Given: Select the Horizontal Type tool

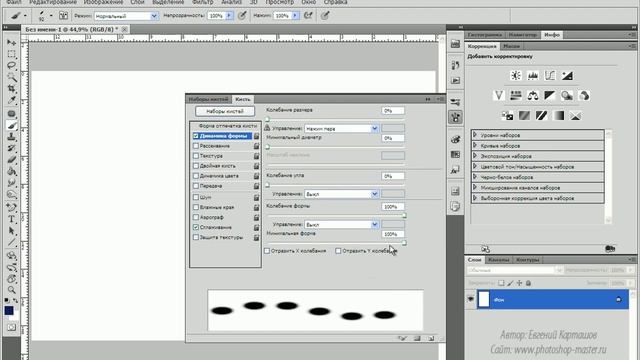Looking at the screenshot, I should 11,219.
